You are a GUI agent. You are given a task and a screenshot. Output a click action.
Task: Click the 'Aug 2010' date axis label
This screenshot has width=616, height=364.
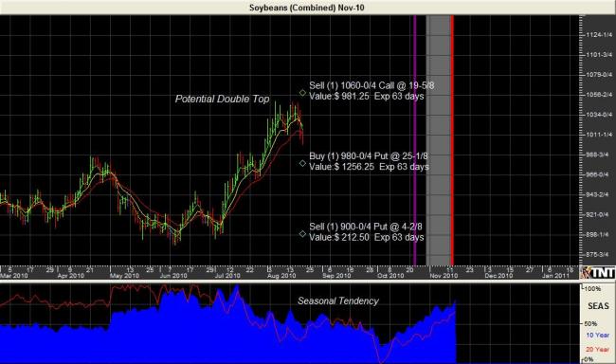pyautogui.click(x=281, y=276)
